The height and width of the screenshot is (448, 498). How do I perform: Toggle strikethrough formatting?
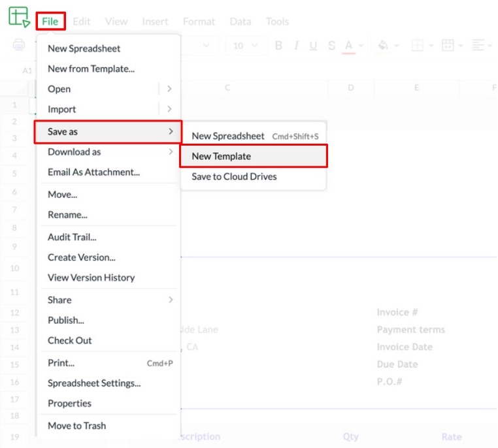pos(331,46)
